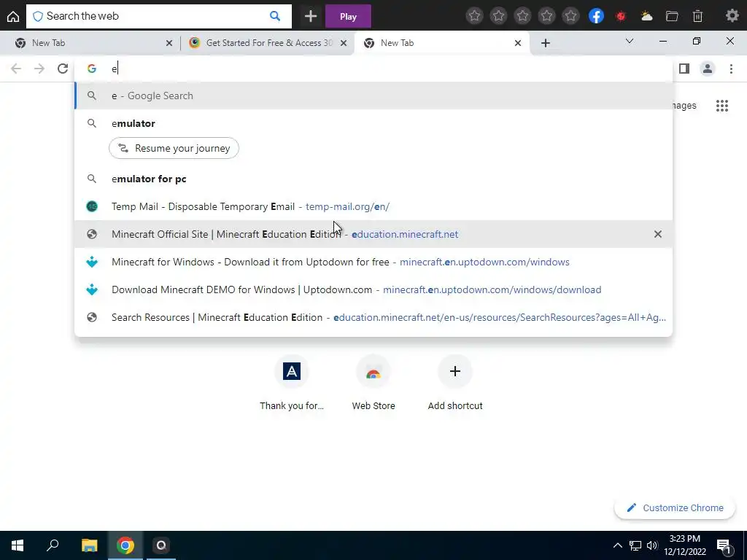Click the browser back arrow
Image resolution: width=747 pixels, height=560 pixels.
point(16,69)
